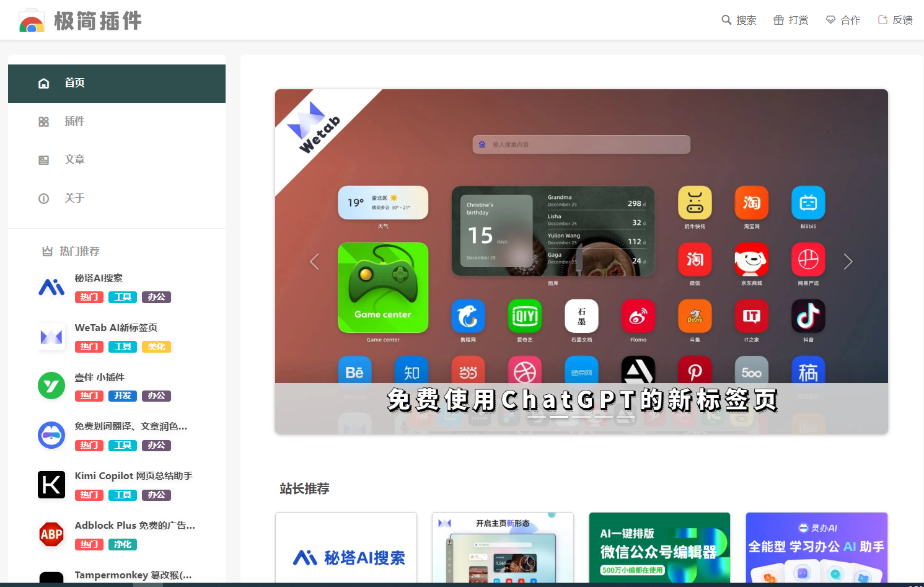Click 开发 tag under 壹伴 小插件
The width and height of the screenshot is (924, 587).
point(123,395)
